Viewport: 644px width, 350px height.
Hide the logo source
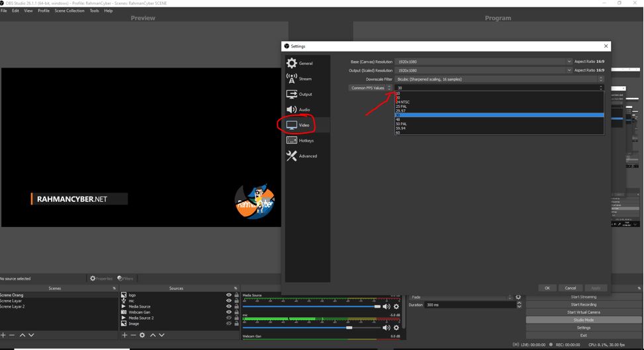229,295
